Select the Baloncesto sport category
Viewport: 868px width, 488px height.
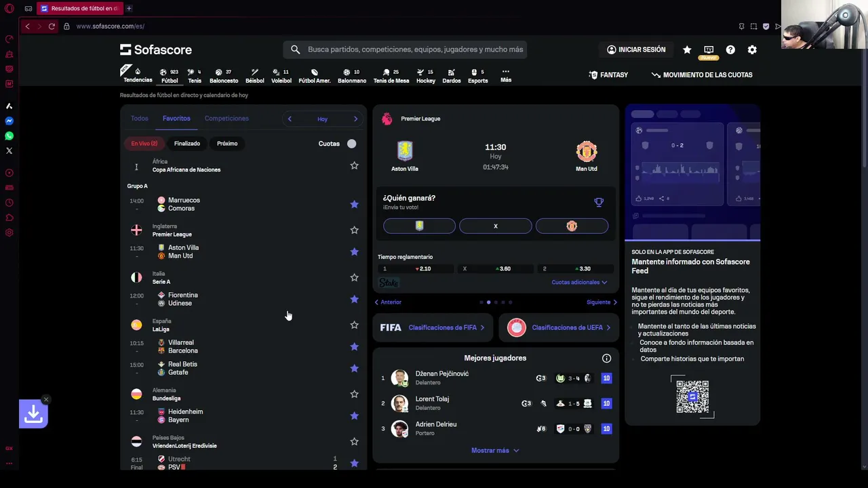[x=224, y=75]
